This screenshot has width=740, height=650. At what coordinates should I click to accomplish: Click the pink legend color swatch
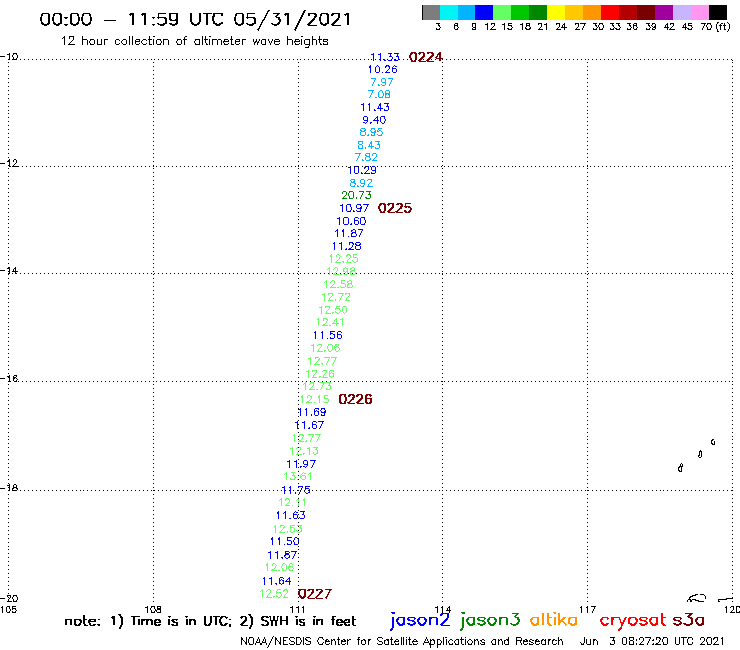(699, 12)
